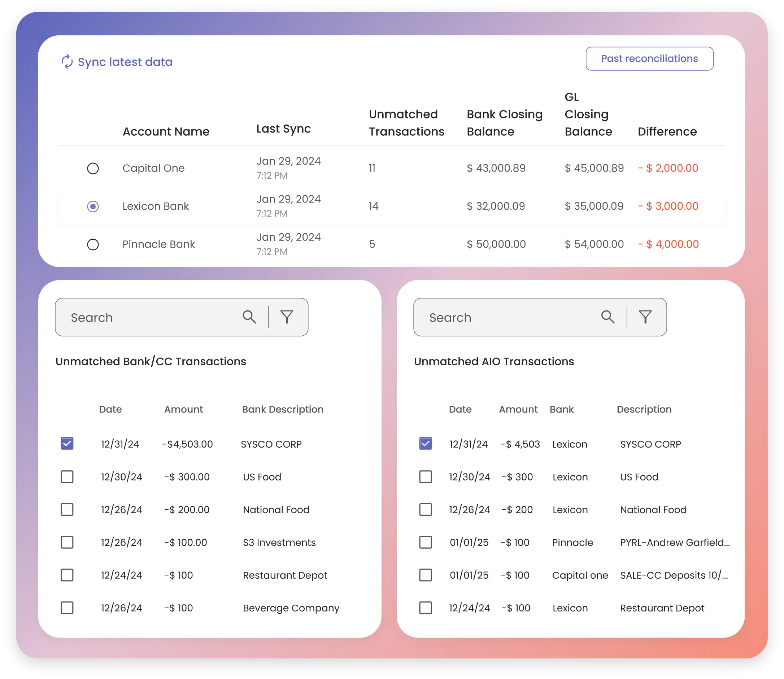Check the S3 Investments transaction box
Viewport: 784px width, 679px height.
(67, 542)
